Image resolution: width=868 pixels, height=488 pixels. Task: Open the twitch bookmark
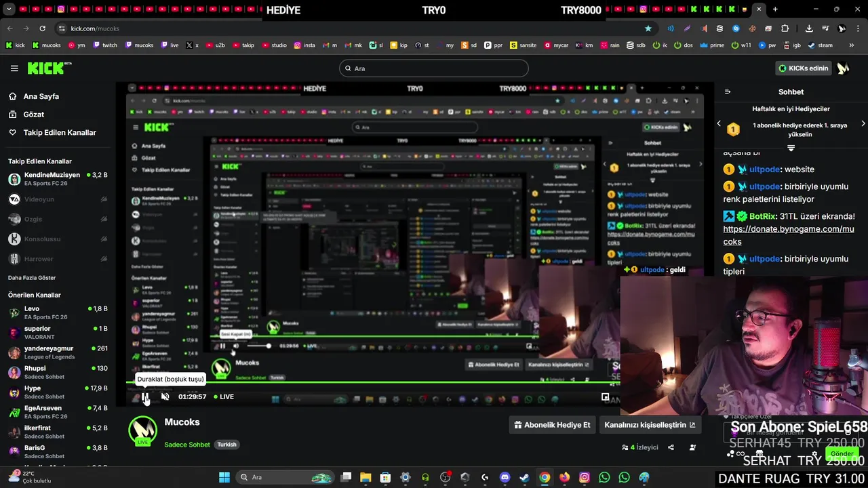105,45
